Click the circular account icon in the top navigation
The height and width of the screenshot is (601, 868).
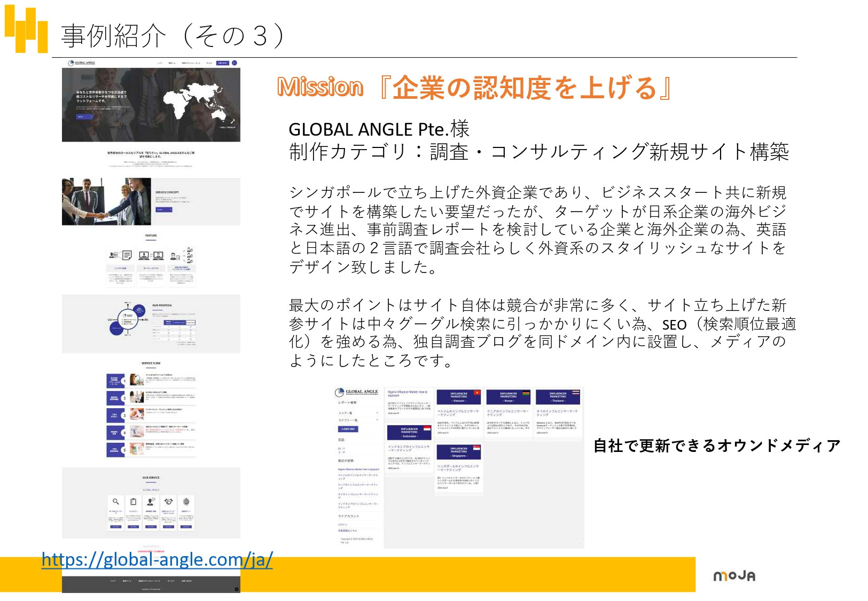coord(234,63)
